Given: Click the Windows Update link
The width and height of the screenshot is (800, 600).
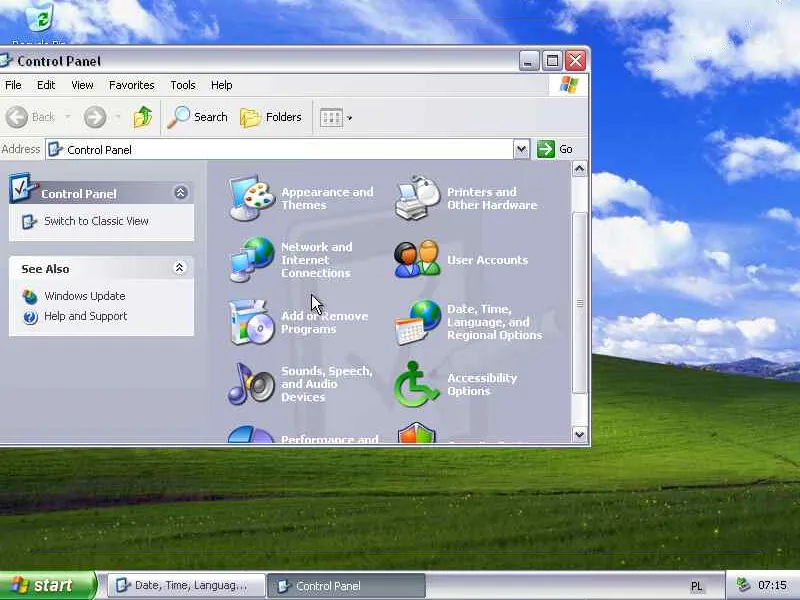Looking at the screenshot, I should [85, 296].
